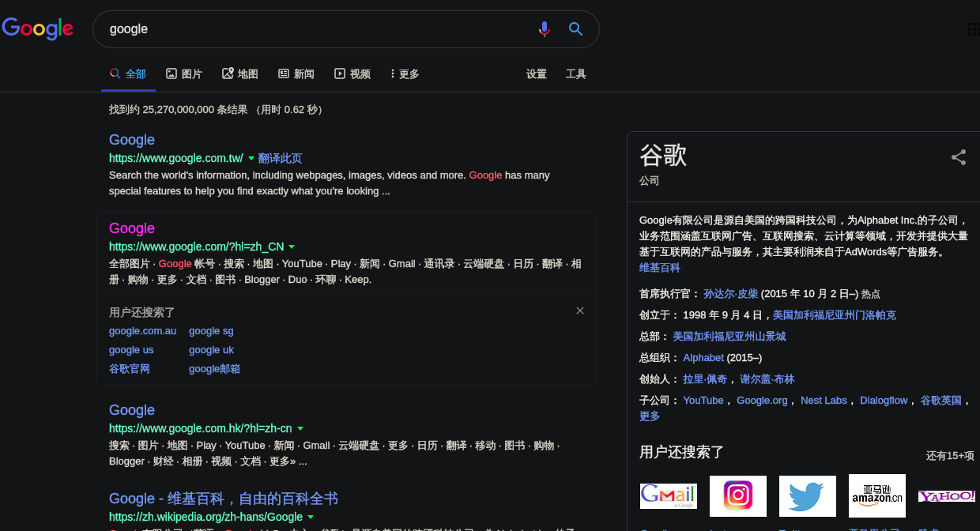Switch to the 地图 tab

(240, 73)
